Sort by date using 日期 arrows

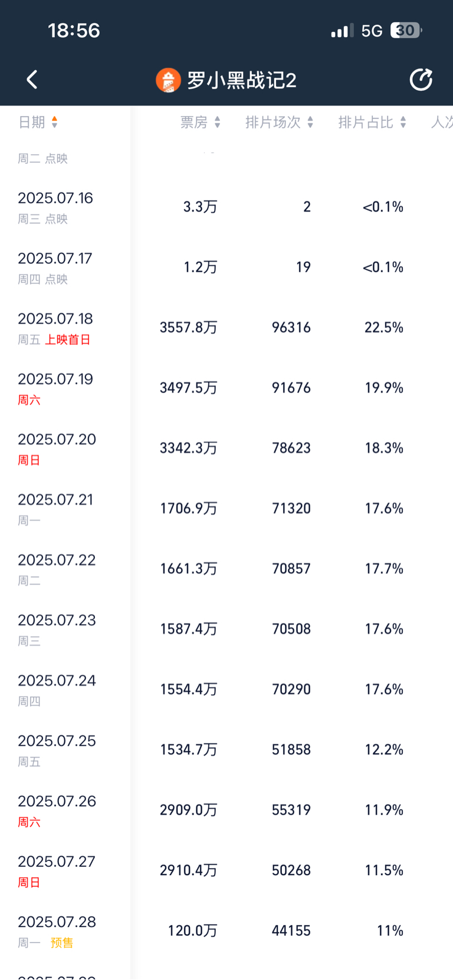pyautogui.click(x=54, y=122)
